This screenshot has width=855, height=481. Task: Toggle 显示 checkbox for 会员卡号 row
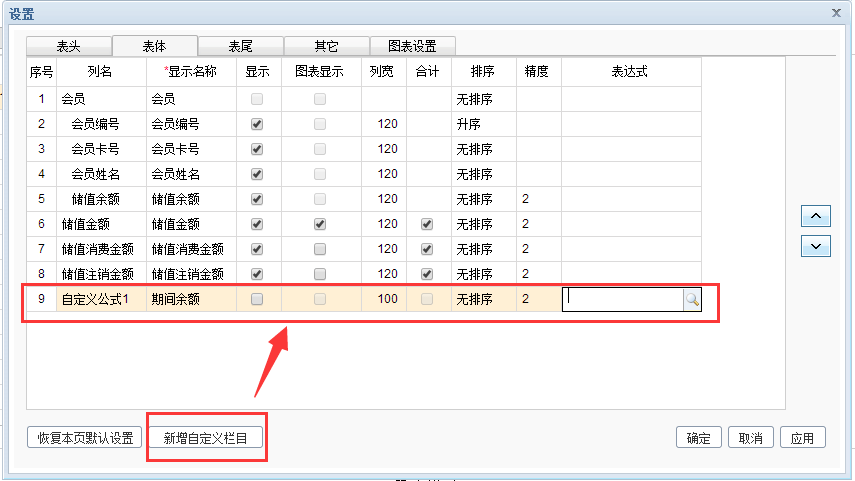point(257,149)
